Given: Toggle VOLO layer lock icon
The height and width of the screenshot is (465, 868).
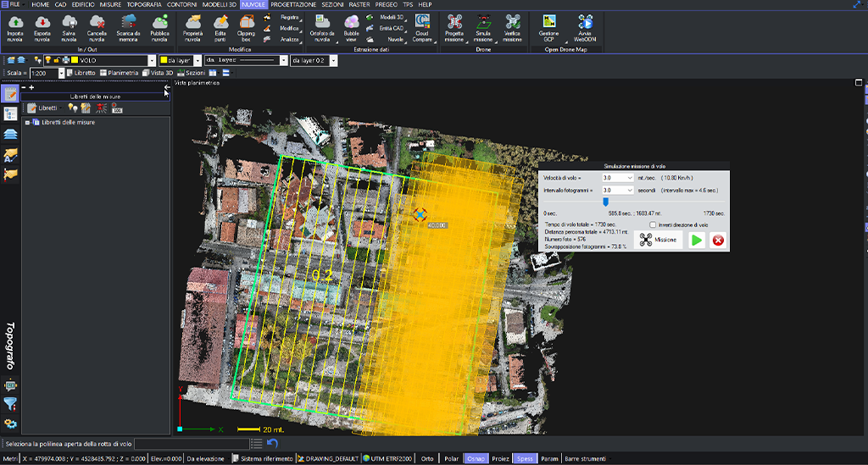Looking at the screenshot, I should (x=57, y=60).
